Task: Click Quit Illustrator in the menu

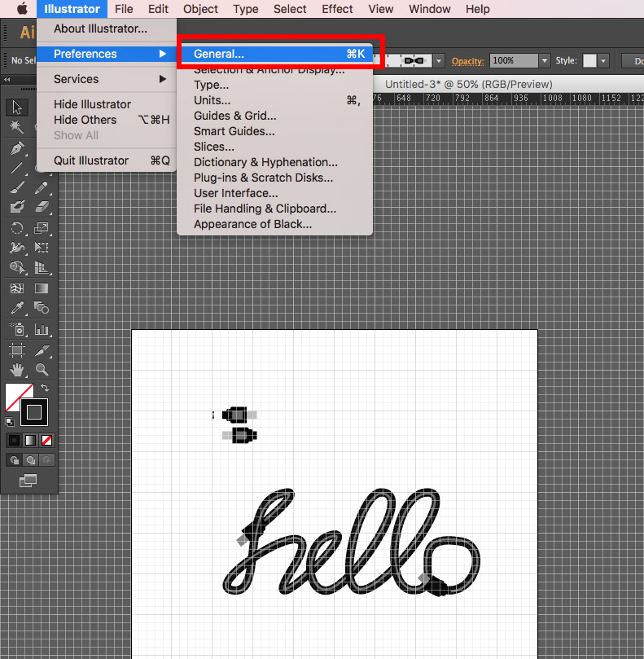Action: pyautogui.click(x=91, y=160)
